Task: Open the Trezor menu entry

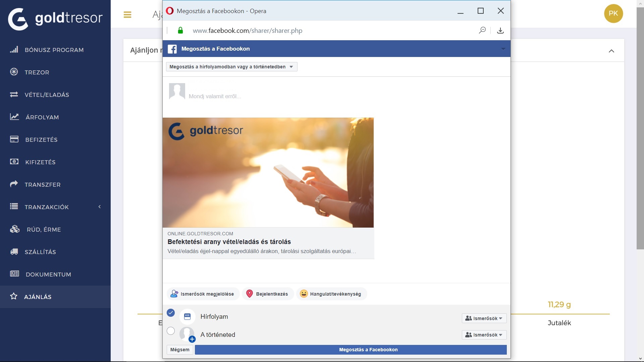Action: [x=55, y=72]
